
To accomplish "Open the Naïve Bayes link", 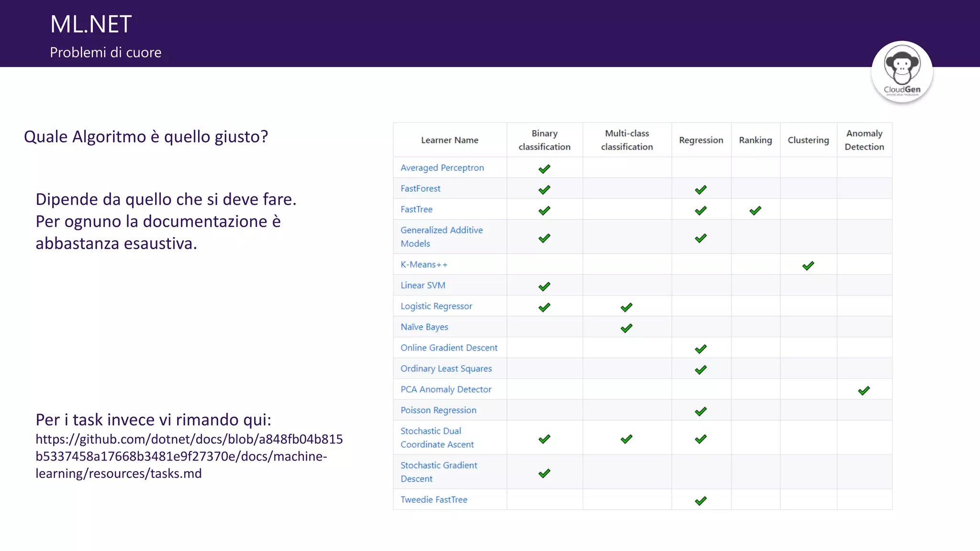I will tap(424, 327).
